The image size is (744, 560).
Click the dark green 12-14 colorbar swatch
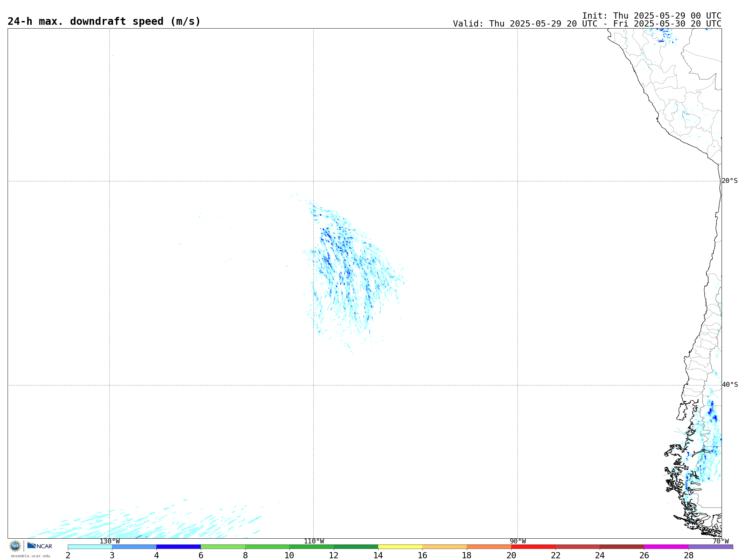(356, 547)
